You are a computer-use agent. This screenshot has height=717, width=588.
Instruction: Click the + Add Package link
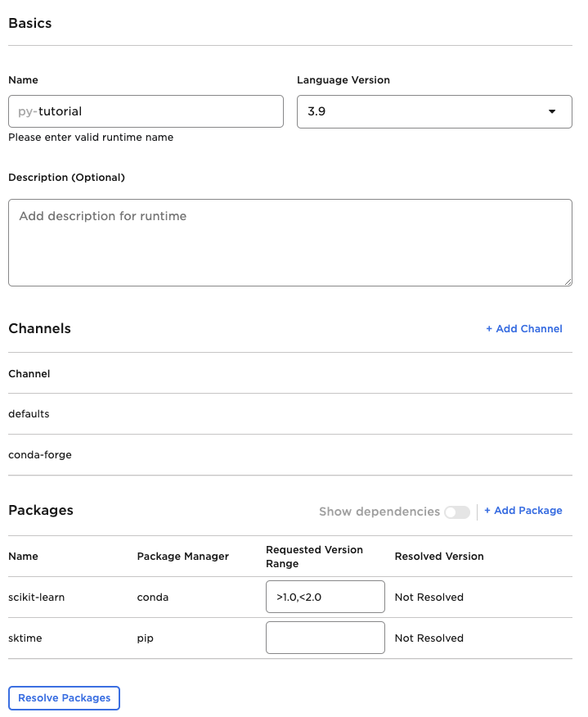523,511
